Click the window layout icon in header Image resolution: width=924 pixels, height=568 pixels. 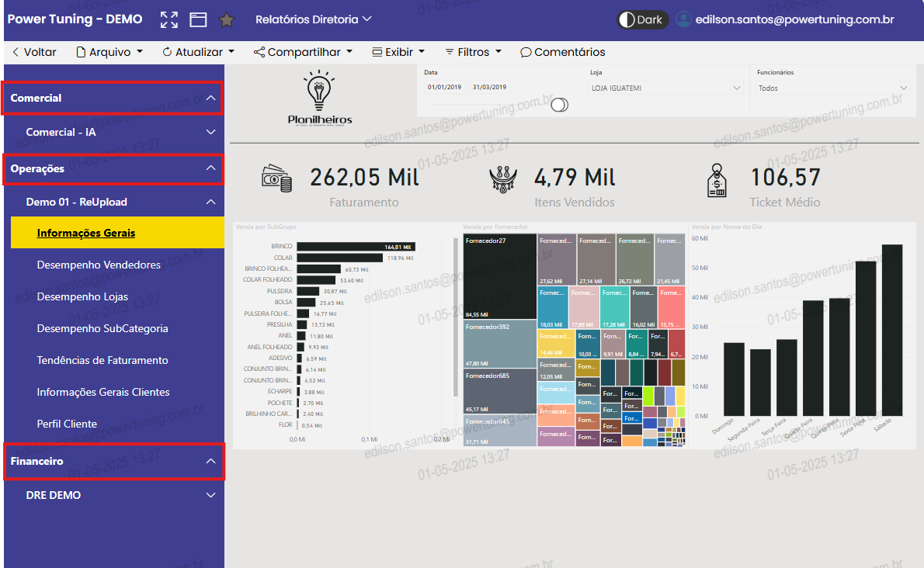(x=198, y=19)
